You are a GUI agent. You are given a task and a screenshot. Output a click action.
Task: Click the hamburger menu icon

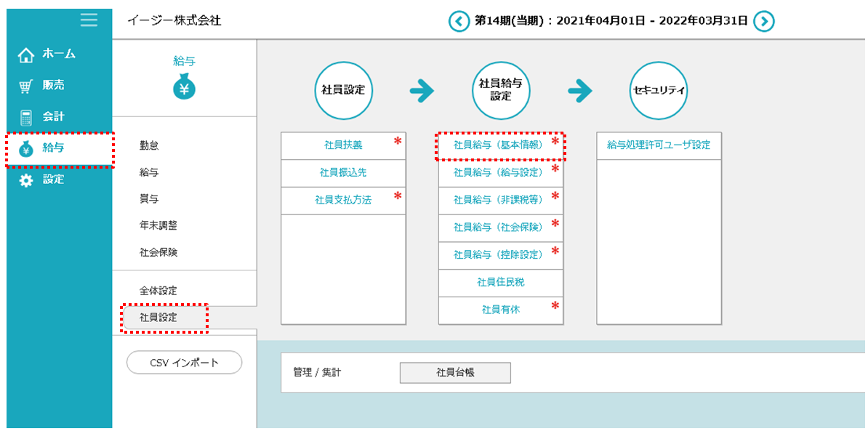pyautogui.click(x=89, y=20)
